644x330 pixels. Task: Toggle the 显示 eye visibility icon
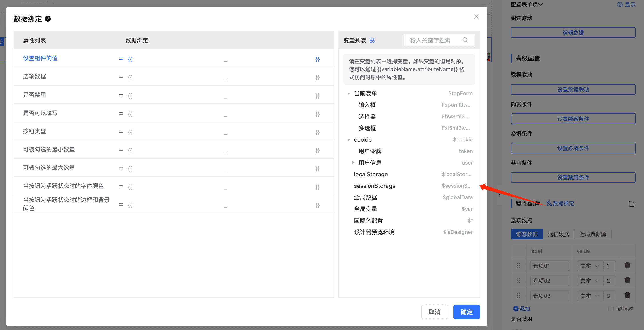pyautogui.click(x=620, y=4)
